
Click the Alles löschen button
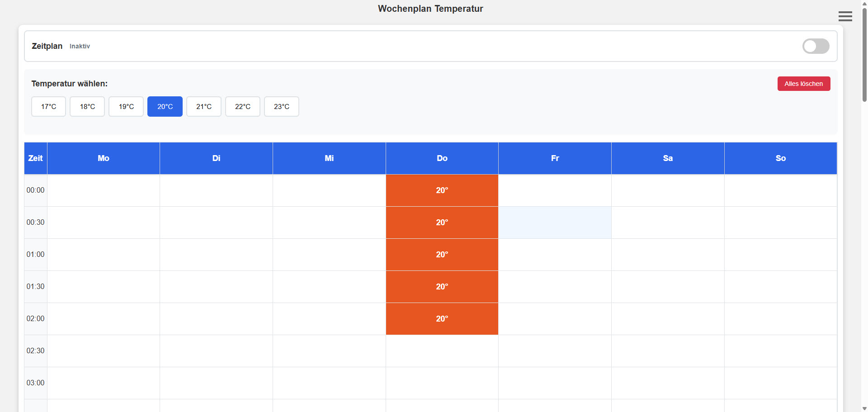803,84
